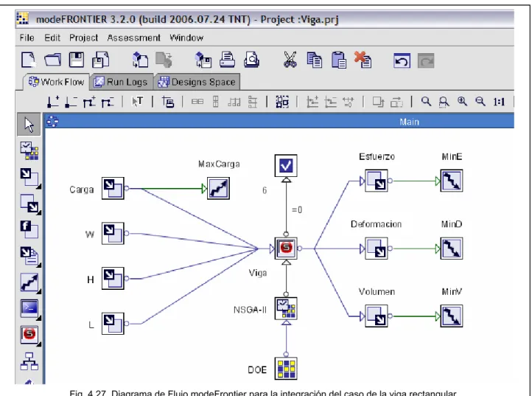Select the H input node
Viewport: 532px width, 396px height.
pos(113,279)
